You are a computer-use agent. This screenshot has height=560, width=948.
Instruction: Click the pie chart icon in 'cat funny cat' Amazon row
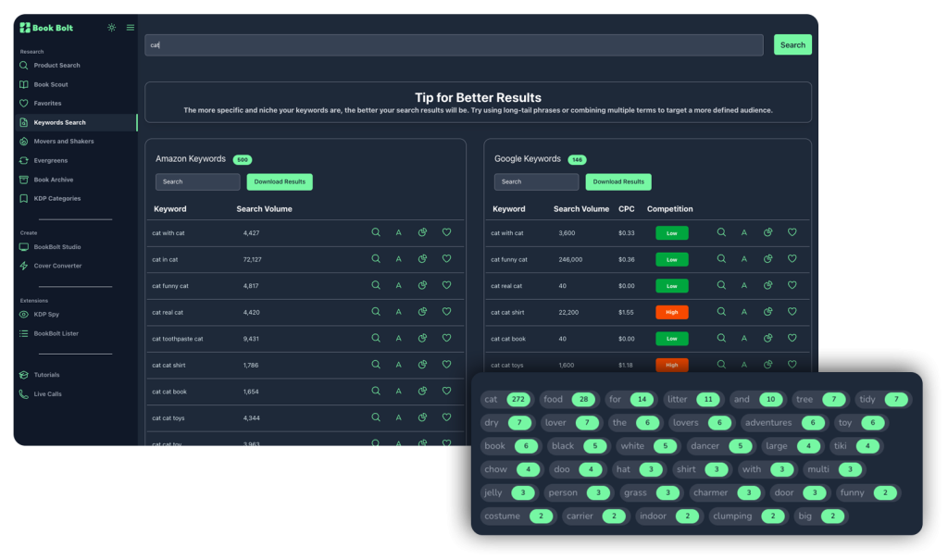pos(422,286)
